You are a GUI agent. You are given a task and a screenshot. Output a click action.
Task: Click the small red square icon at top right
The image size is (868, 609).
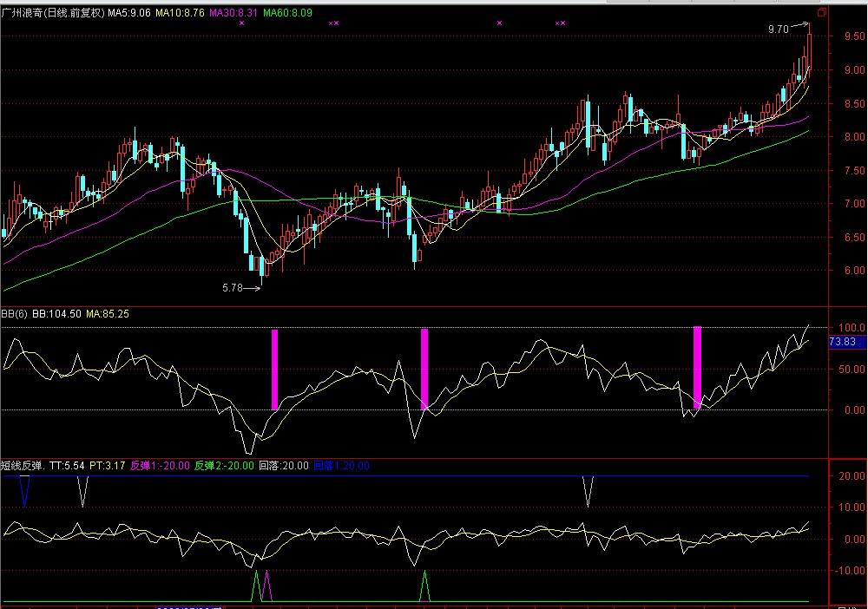click(x=821, y=13)
